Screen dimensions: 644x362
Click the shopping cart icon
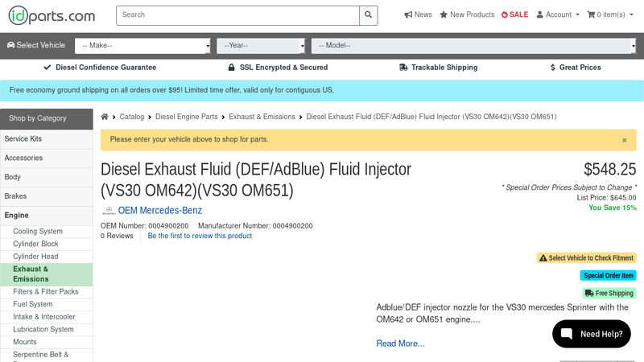pyautogui.click(x=591, y=14)
